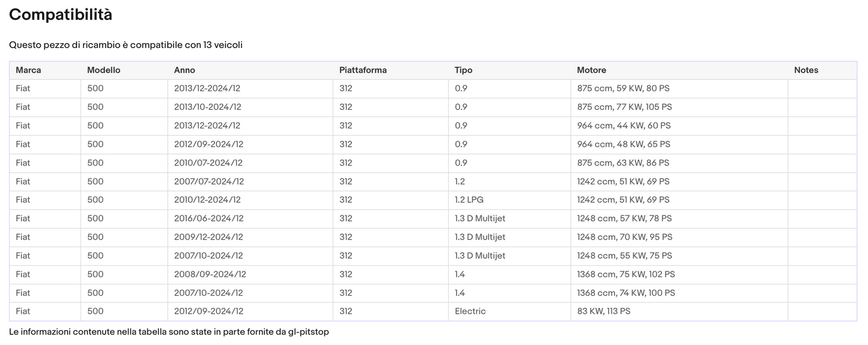Viewport: 868px width, 345px height.
Task: Click the Anno column header
Action: (x=184, y=70)
